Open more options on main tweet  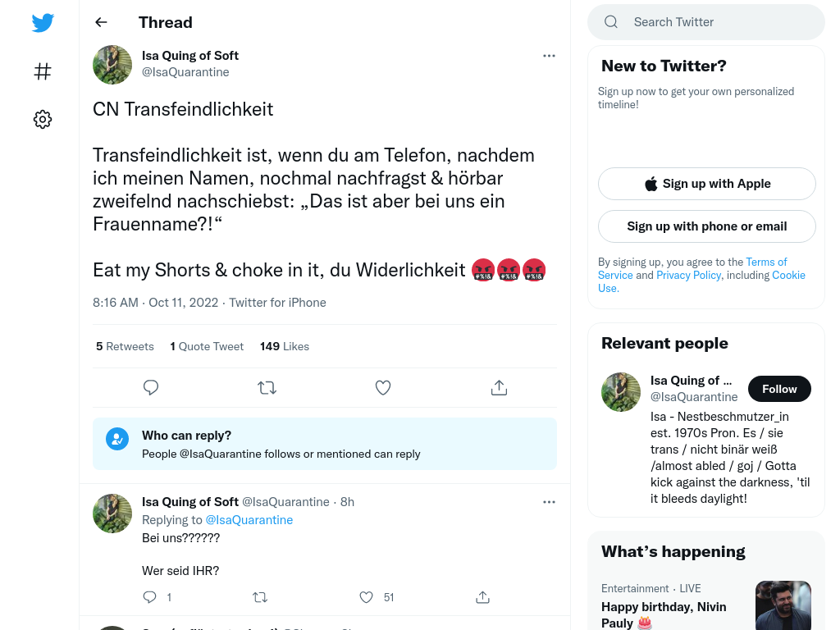click(549, 56)
